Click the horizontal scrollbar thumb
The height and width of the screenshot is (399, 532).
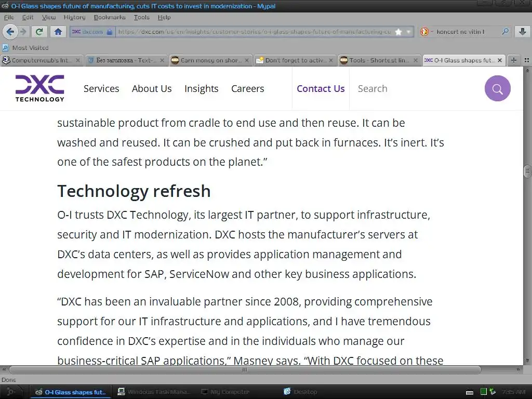[245, 370]
